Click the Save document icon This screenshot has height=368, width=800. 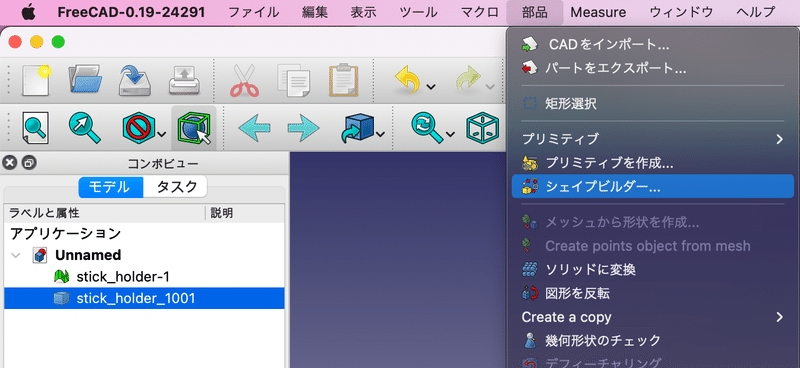[x=135, y=80]
